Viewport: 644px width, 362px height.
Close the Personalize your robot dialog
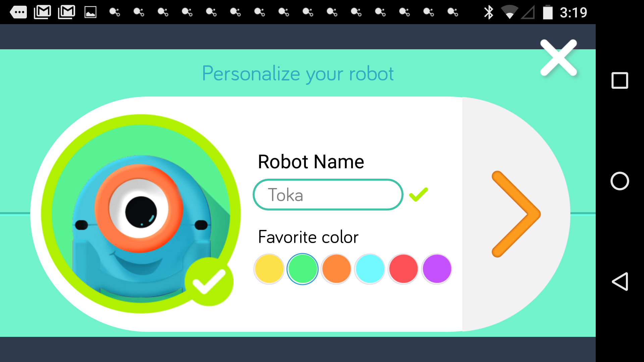558,58
